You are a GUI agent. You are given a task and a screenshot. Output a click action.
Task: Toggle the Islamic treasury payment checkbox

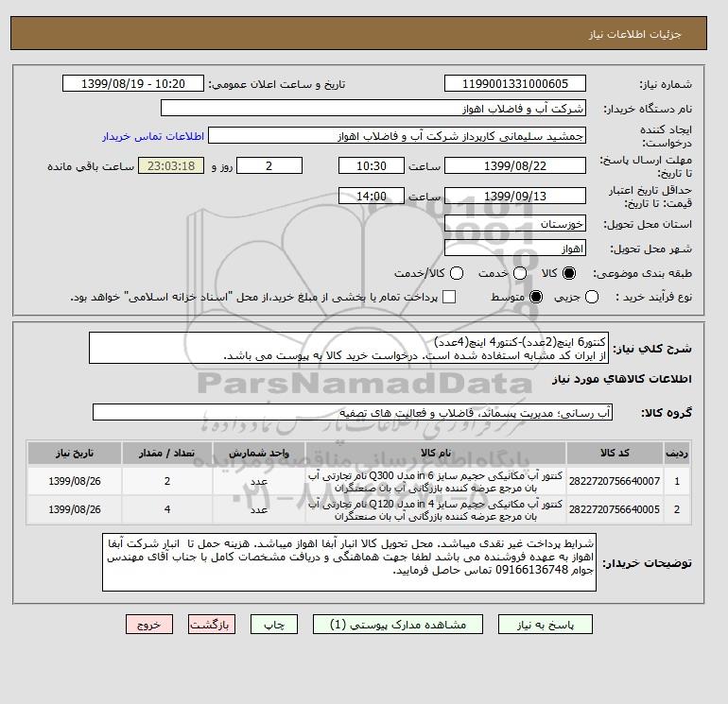449,297
